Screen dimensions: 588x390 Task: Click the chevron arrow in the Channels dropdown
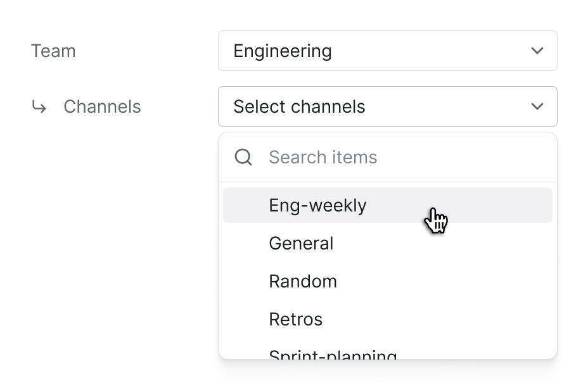537,106
